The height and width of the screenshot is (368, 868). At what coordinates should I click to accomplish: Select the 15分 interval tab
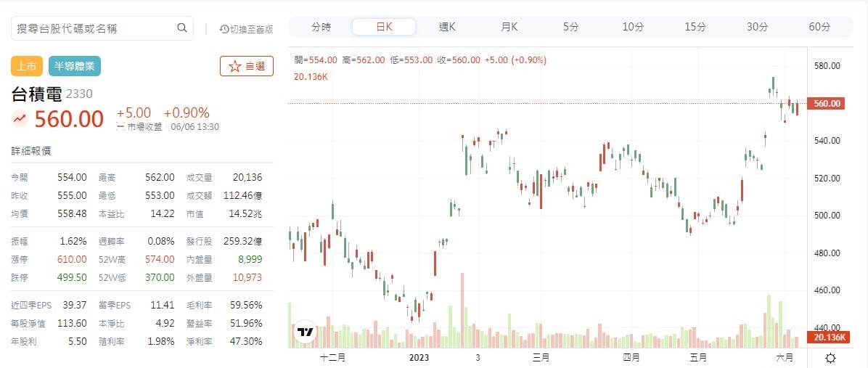695,27
